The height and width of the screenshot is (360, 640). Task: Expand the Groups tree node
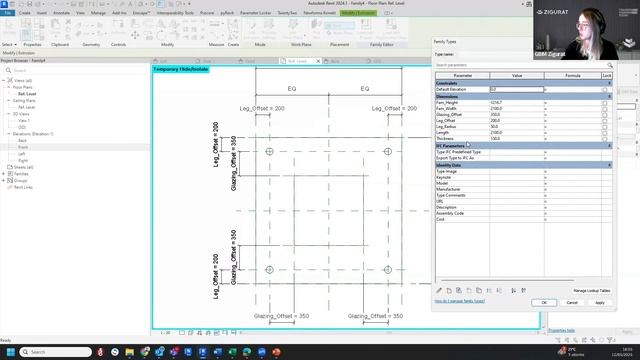tap(3, 180)
